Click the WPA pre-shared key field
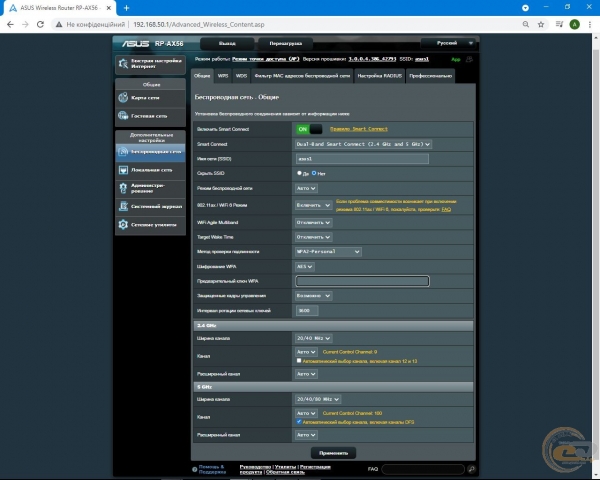Screen dimensions: 600x480 362,281
